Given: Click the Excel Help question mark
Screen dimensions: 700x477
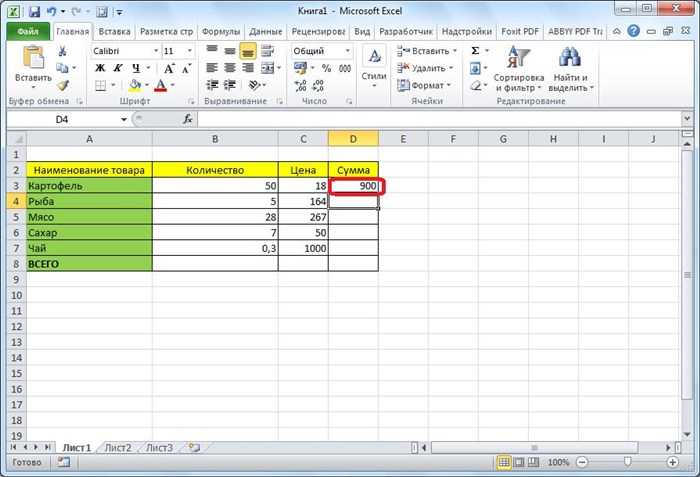Looking at the screenshot, I should [x=633, y=31].
